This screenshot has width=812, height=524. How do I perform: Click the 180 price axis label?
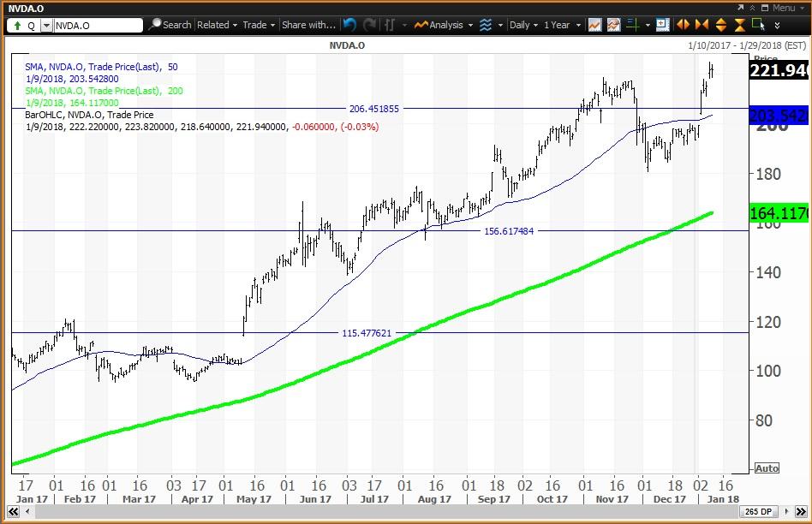pos(768,174)
